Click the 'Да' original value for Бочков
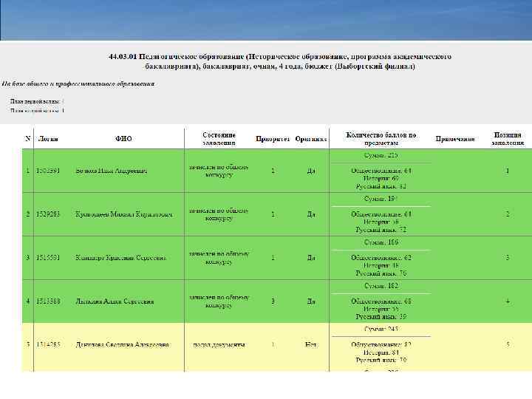 pos(311,171)
